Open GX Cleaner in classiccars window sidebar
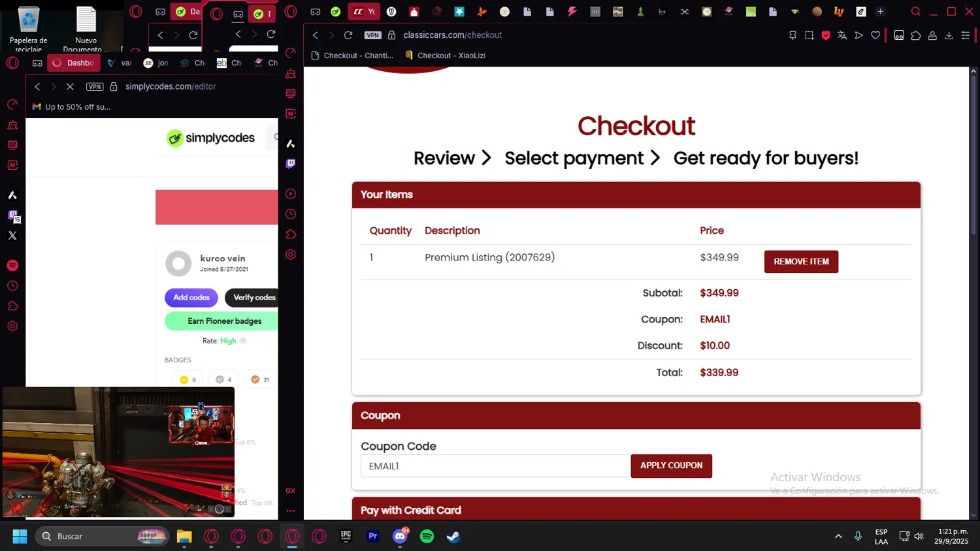980x551 pixels. click(291, 73)
